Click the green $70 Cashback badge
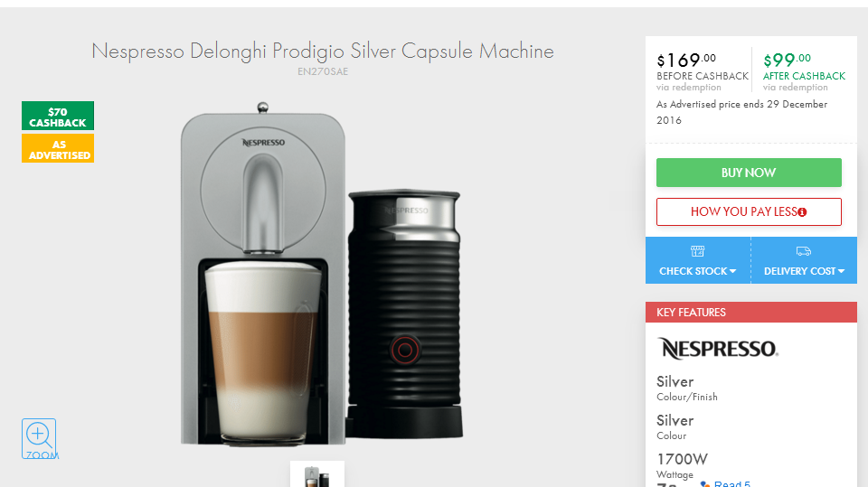This screenshot has width=868, height=487. pyautogui.click(x=58, y=116)
